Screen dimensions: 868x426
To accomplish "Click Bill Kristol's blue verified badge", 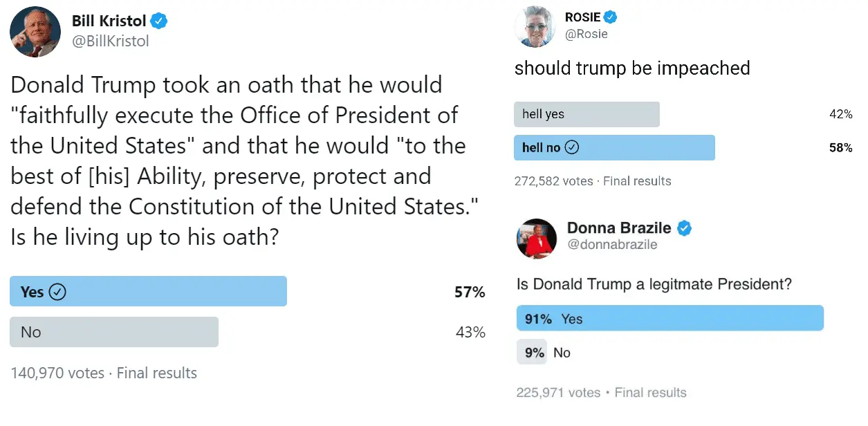I will (x=160, y=21).
